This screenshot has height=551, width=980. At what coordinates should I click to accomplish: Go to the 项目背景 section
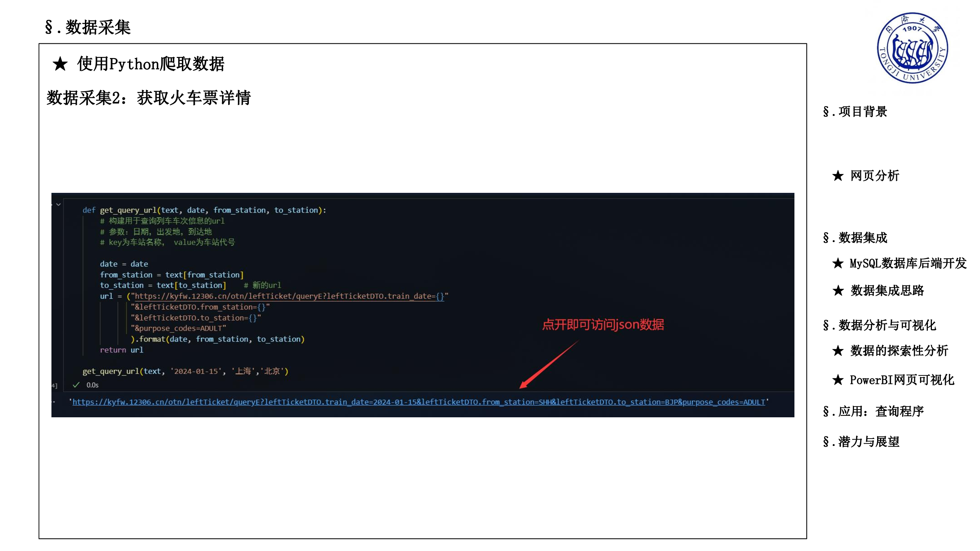pyautogui.click(x=854, y=112)
